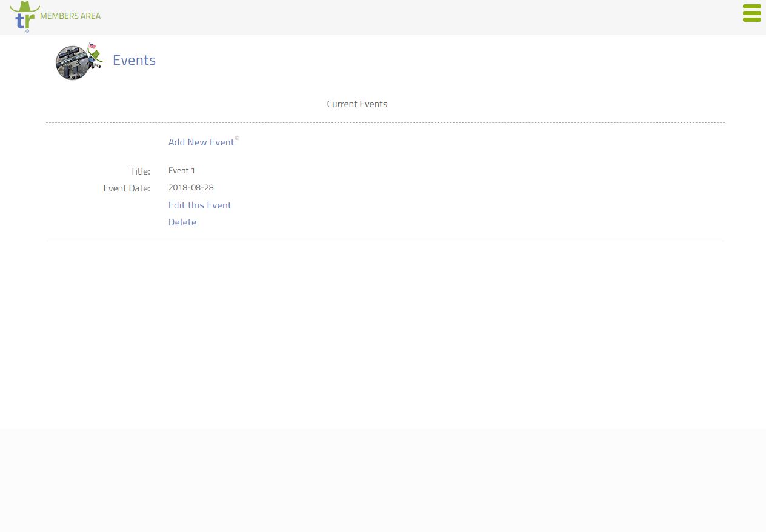The width and height of the screenshot is (766, 532).
Task: Click the Events page heading
Action: coord(134,60)
